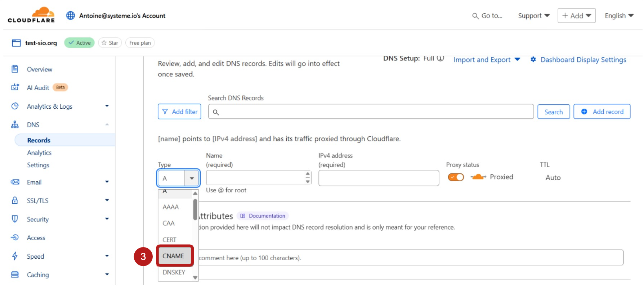Screen dimensions: 644x286
Task: Open the Records page in DNS
Action: click(65, 140)
